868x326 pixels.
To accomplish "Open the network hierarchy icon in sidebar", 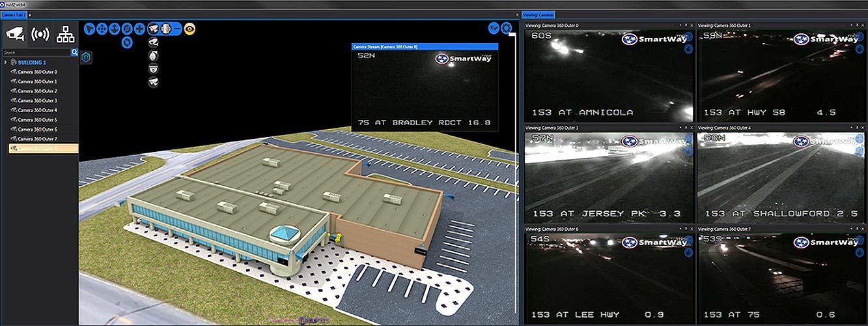I will click(x=66, y=34).
